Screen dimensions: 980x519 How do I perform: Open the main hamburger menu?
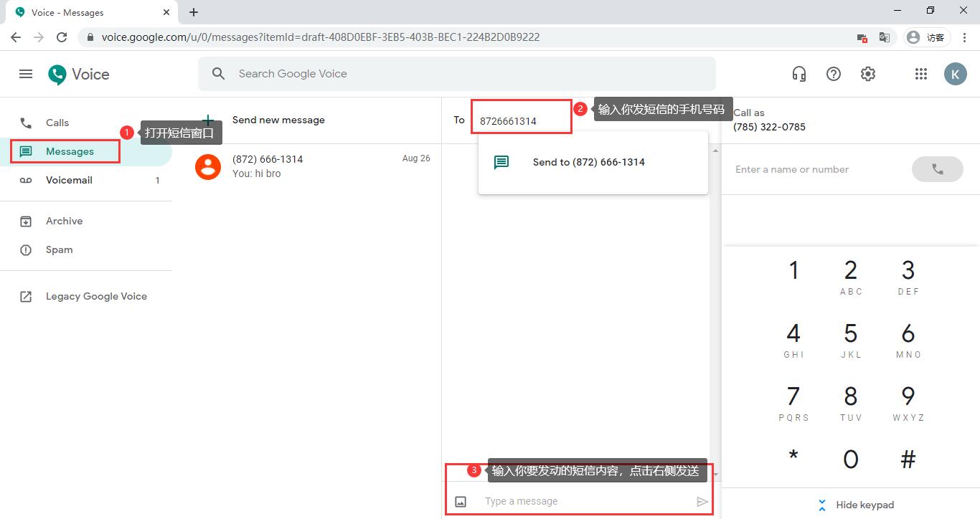(26, 74)
